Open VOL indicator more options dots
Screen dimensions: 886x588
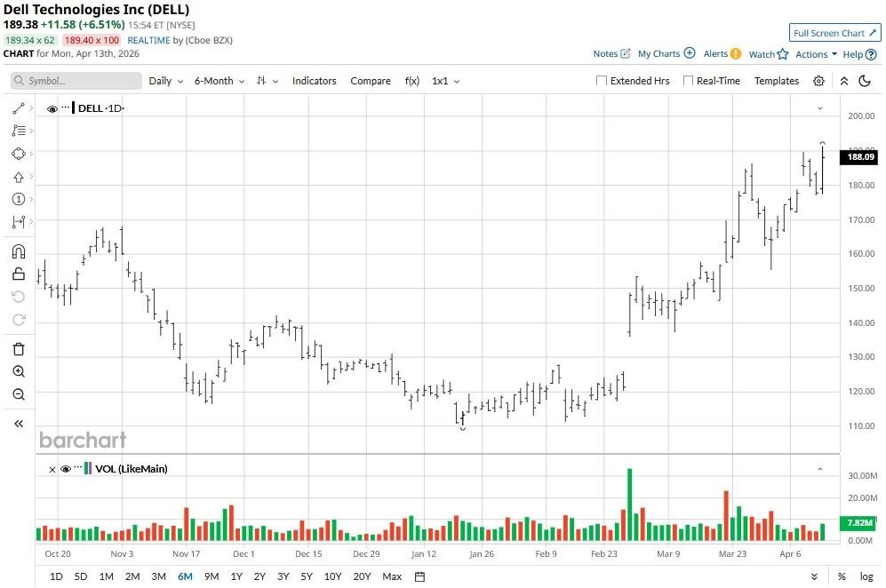78,467
